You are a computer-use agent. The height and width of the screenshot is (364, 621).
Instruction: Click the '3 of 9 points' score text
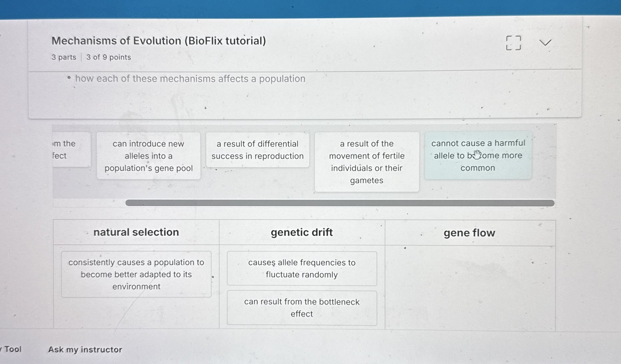tap(109, 57)
